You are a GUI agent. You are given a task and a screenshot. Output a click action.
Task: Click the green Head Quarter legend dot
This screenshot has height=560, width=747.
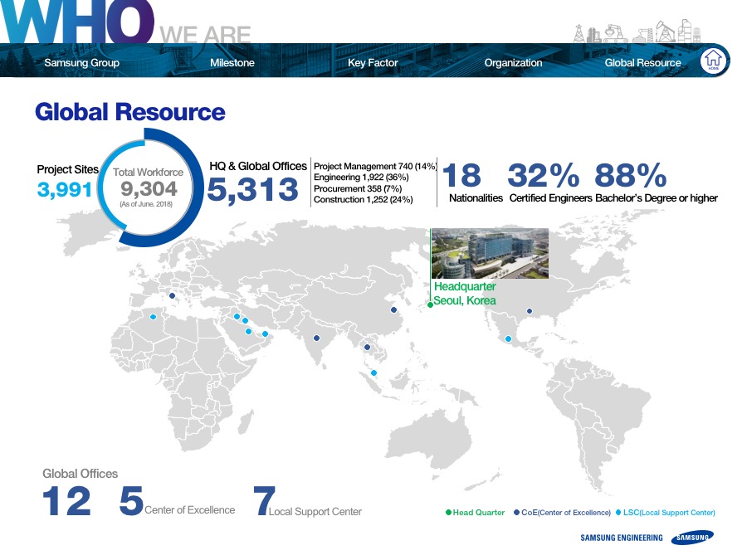(448, 513)
